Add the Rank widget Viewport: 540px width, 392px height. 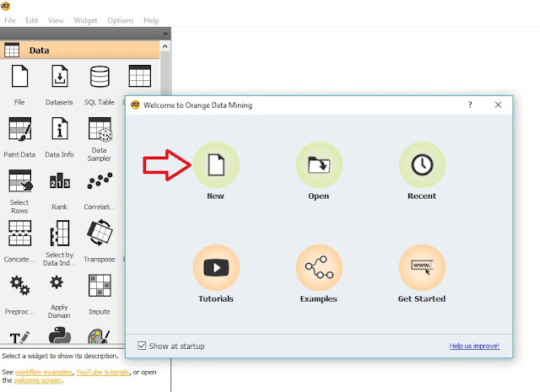coord(60,190)
